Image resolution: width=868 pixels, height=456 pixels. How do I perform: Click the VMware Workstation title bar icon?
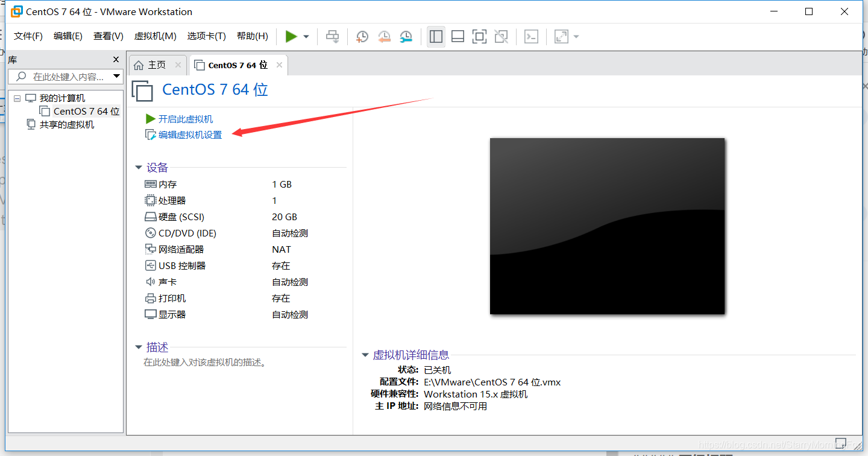coord(17,11)
